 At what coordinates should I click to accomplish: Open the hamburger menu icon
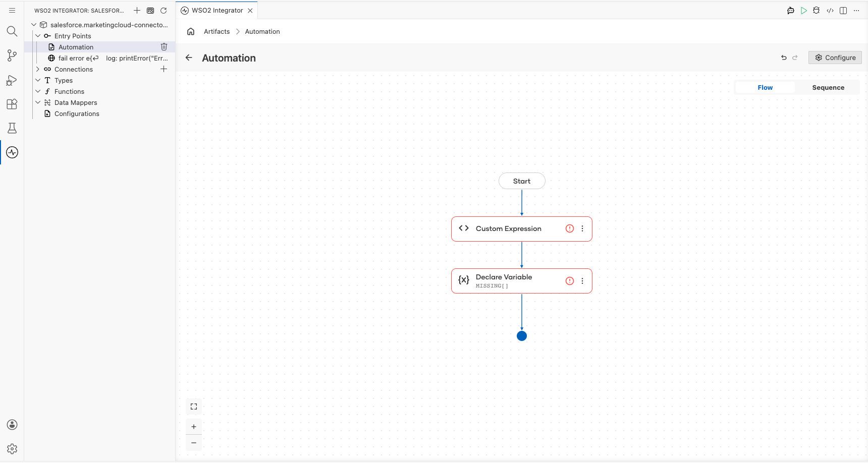click(x=12, y=10)
